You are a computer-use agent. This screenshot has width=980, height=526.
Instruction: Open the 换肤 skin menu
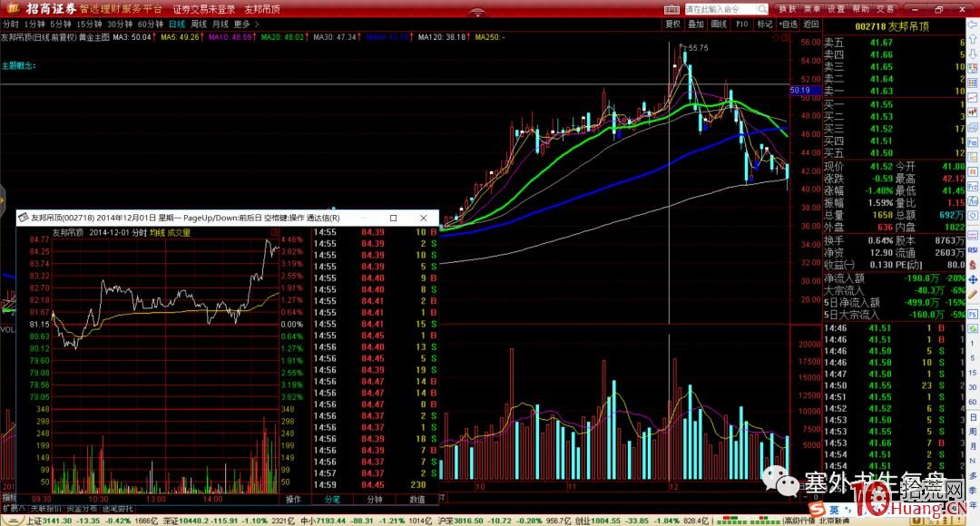click(x=788, y=9)
